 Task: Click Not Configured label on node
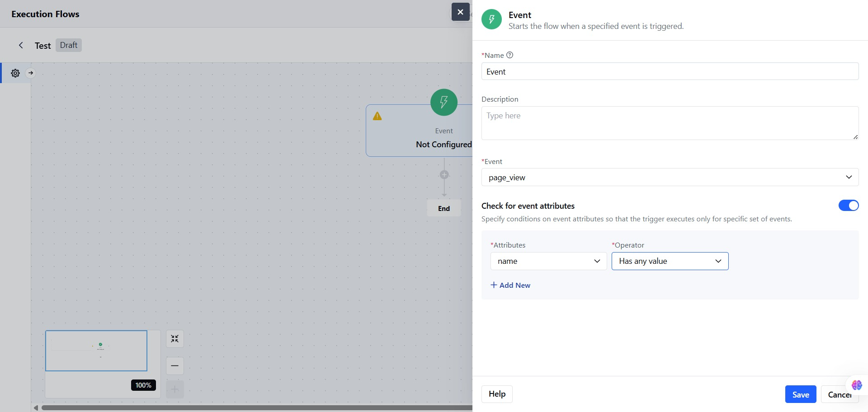point(443,144)
